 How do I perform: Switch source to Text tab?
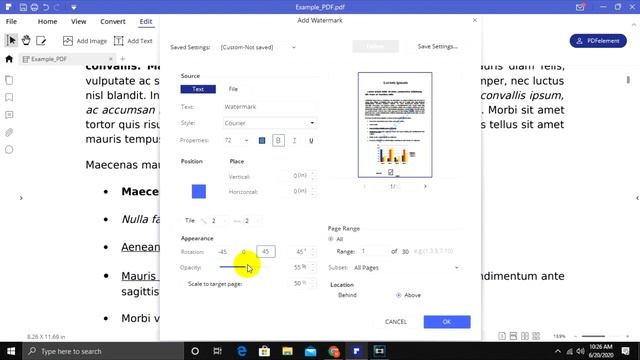pos(198,89)
